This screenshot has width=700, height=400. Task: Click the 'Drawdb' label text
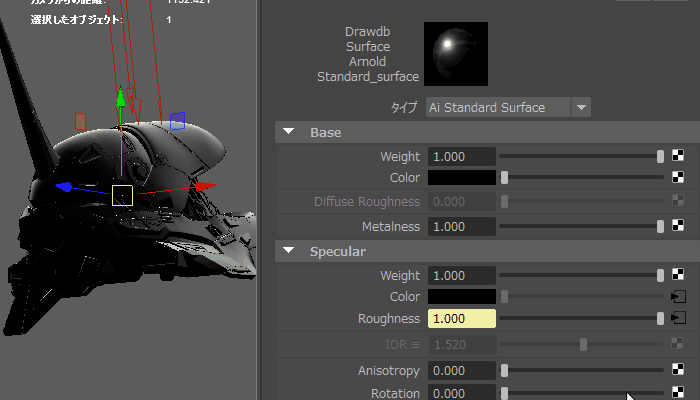point(367,32)
